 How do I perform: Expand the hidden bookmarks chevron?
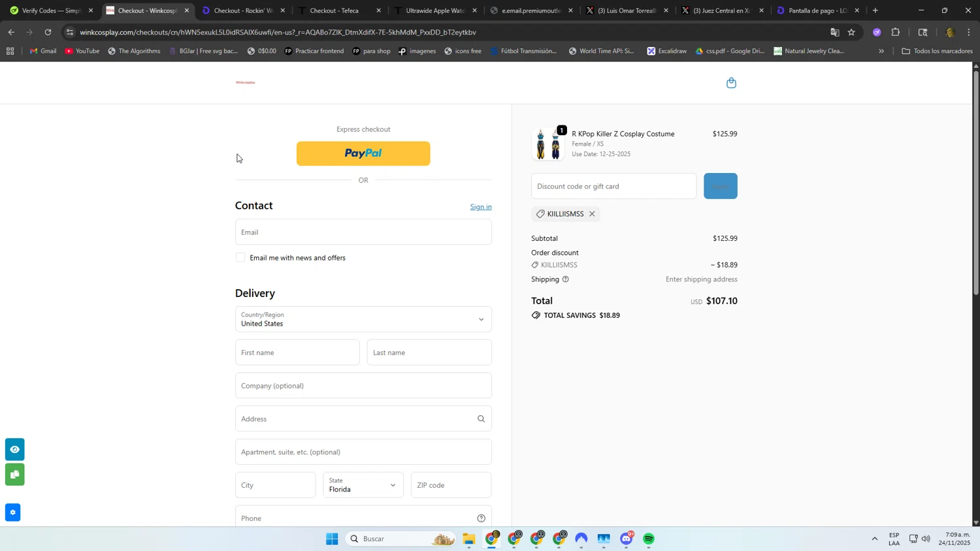point(881,51)
